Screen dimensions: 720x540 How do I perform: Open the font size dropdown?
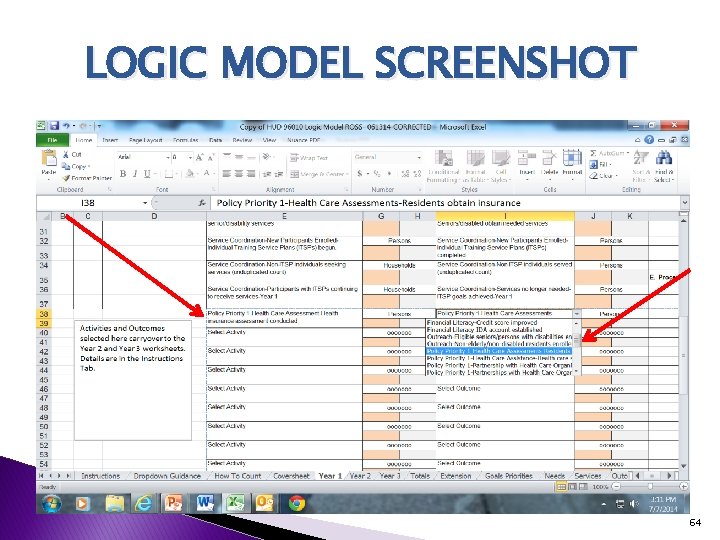190,158
